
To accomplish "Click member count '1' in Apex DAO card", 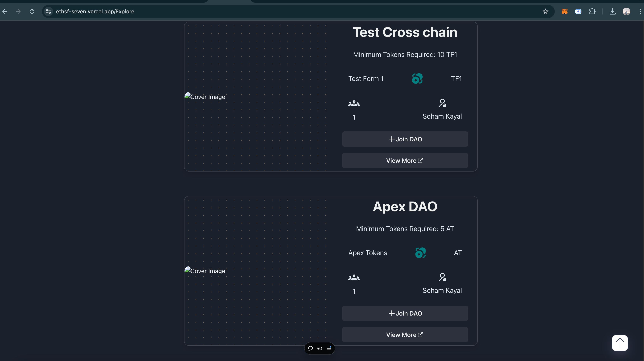I will pyautogui.click(x=354, y=291).
